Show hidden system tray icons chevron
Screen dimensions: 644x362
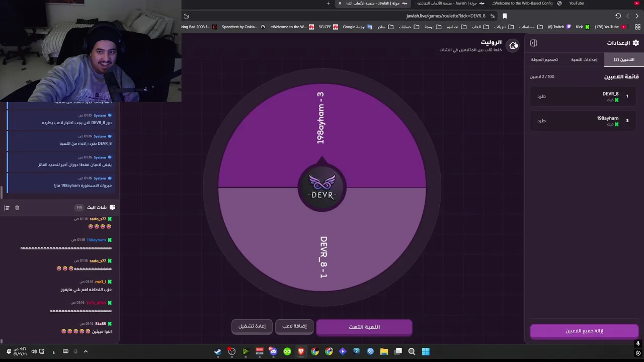pyautogui.click(x=86, y=351)
